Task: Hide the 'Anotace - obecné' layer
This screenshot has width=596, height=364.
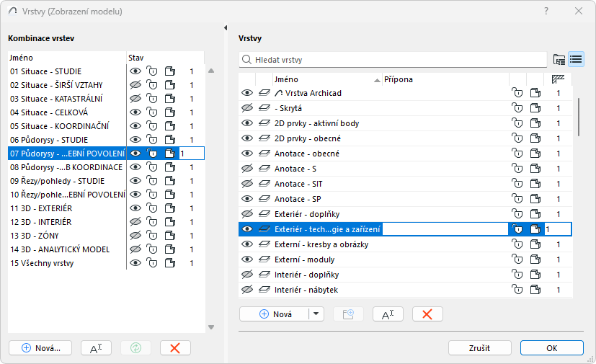Action: (x=247, y=154)
